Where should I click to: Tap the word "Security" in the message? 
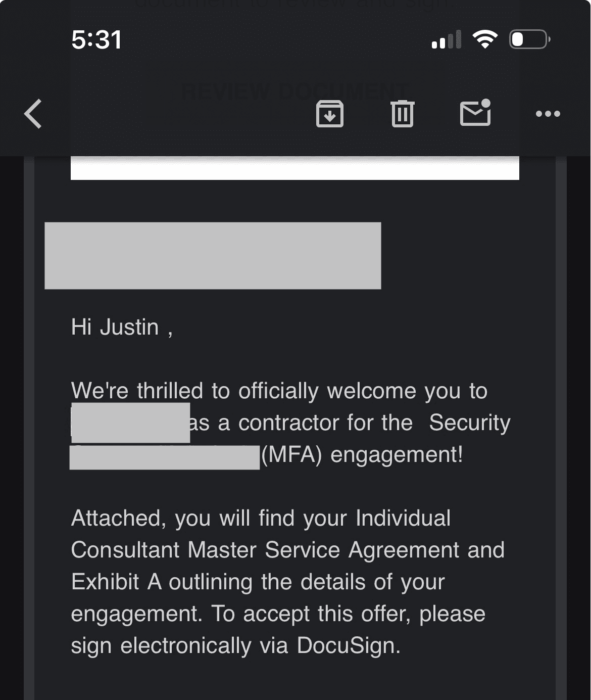[x=470, y=423]
